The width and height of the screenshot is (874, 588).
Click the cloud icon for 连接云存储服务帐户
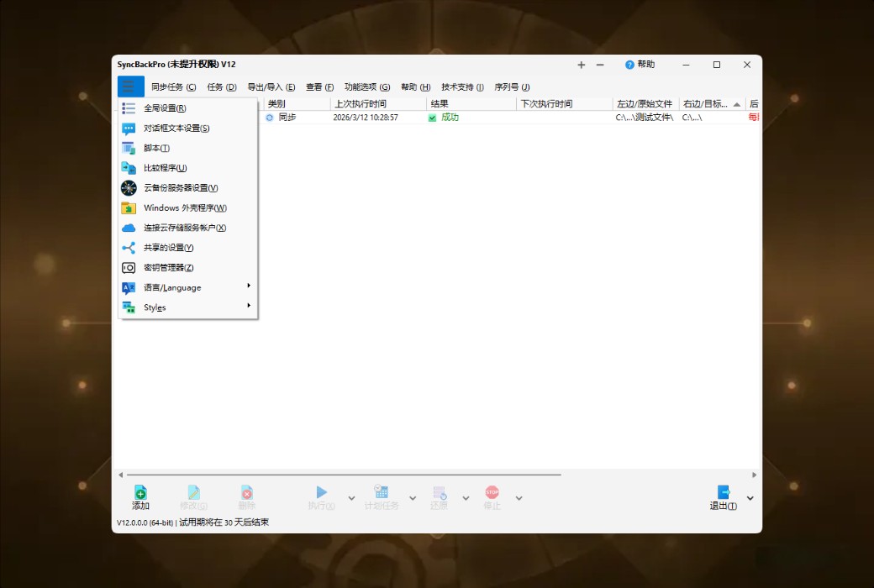tap(129, 228)
